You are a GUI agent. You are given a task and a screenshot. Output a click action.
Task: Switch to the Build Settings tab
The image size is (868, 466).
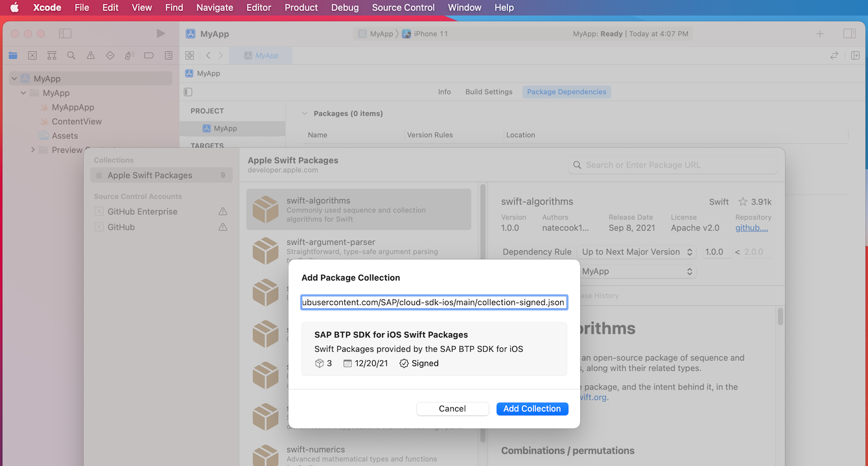(488, 92)
